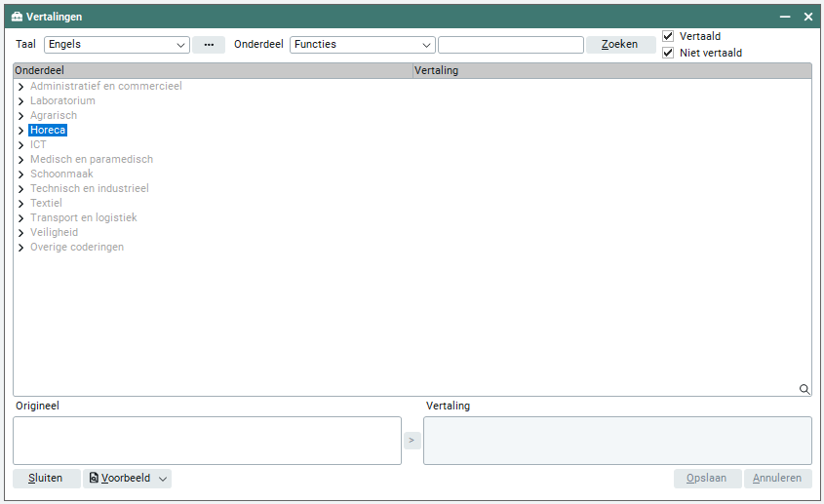This screenshot has width=824, height=504.
Task: Click inside the Origineel text box
Action: (x=207, y=441)
